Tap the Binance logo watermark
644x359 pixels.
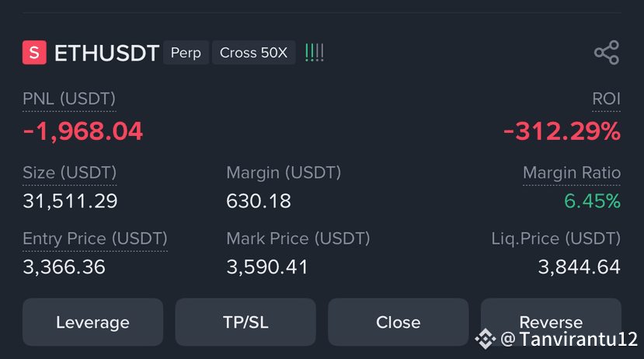tap(486, 339)
